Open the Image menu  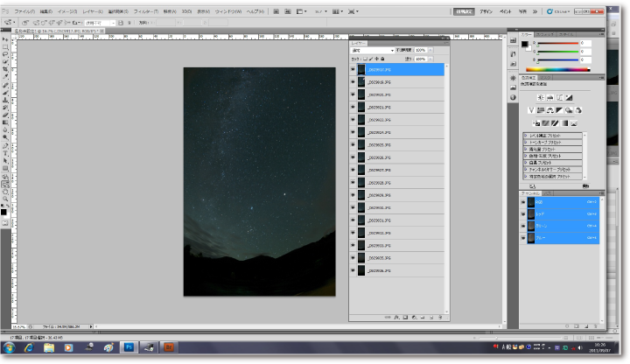click(x=67, y=11)
